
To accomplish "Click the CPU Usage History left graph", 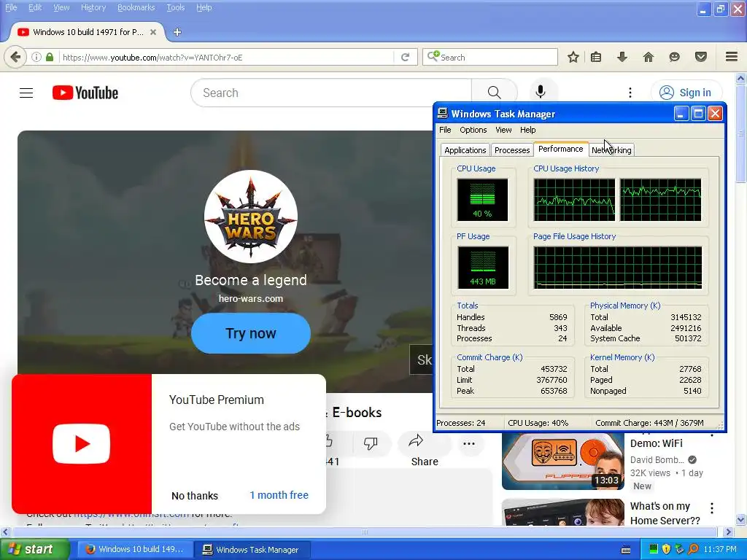I will pos(574,200).
